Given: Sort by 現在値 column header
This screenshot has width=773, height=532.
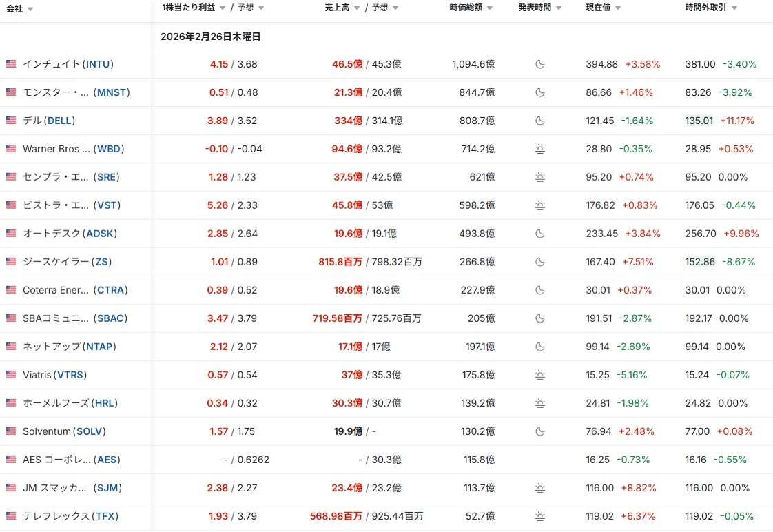Looking at the screenshot, I should click(598, 8).
